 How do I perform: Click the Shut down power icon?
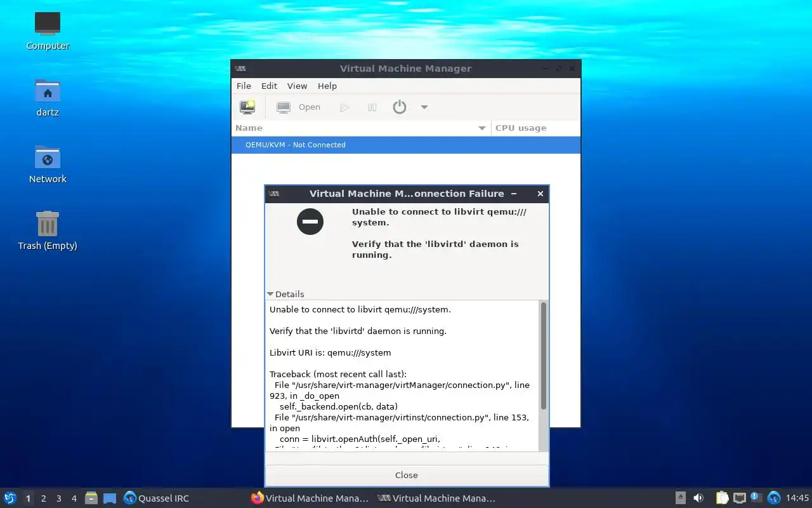[399, 107]
